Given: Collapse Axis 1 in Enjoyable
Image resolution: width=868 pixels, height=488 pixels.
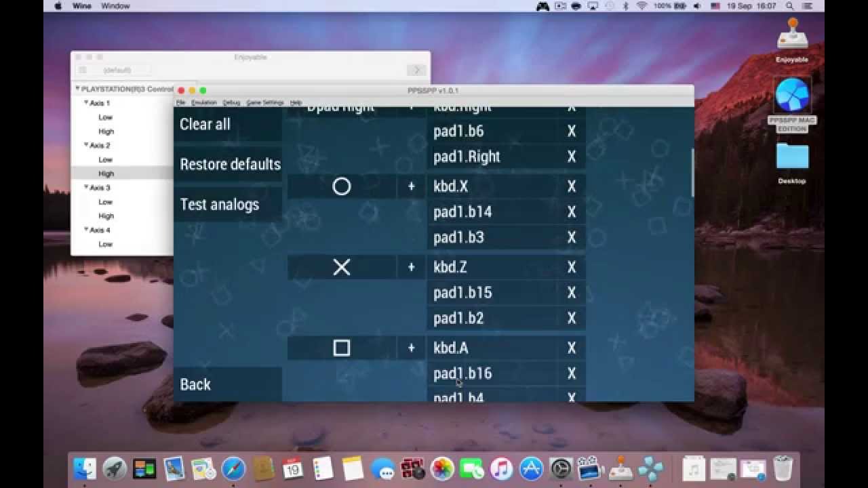Looking at the screenshot, I should (86, 103).
